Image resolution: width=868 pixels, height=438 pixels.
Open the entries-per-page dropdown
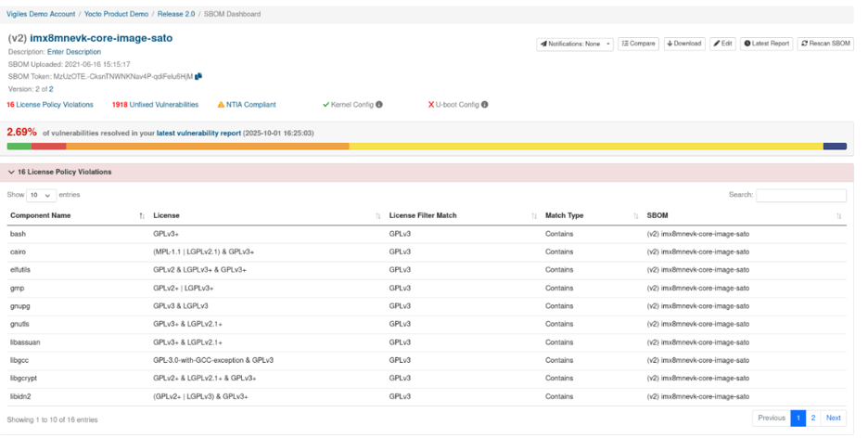(x=42, y=196)
